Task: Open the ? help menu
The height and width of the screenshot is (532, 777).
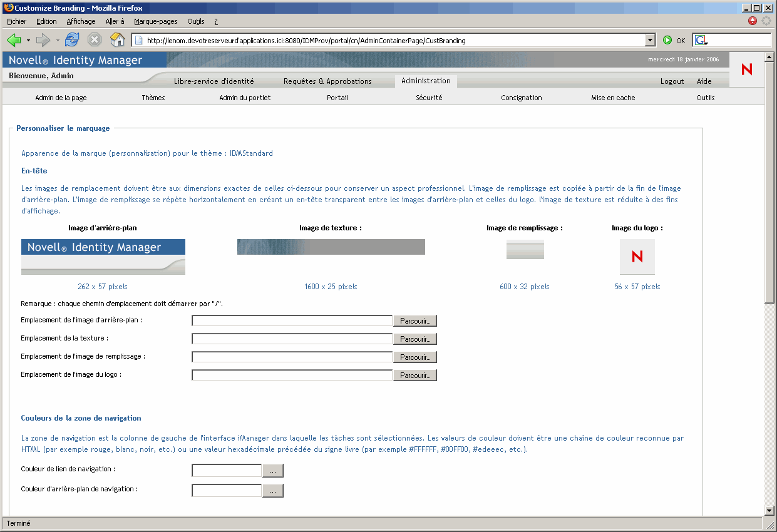Action: (216, 21)
